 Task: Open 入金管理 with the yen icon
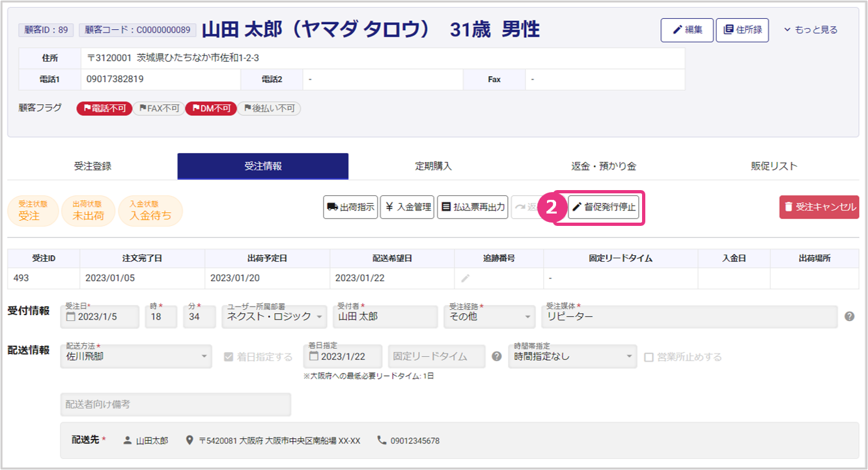pos(407,207)
